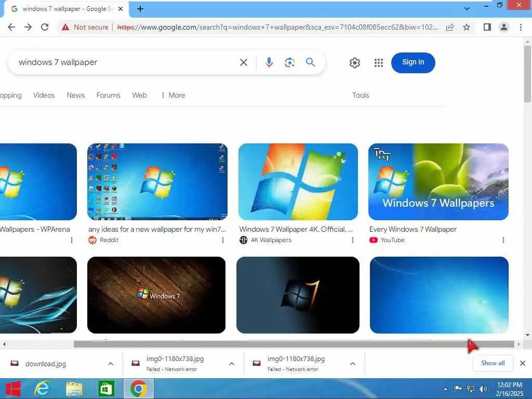The image size is (532, 399).
Task: Close the windows 7 wallpaper tab
Action: coord(121,9)
